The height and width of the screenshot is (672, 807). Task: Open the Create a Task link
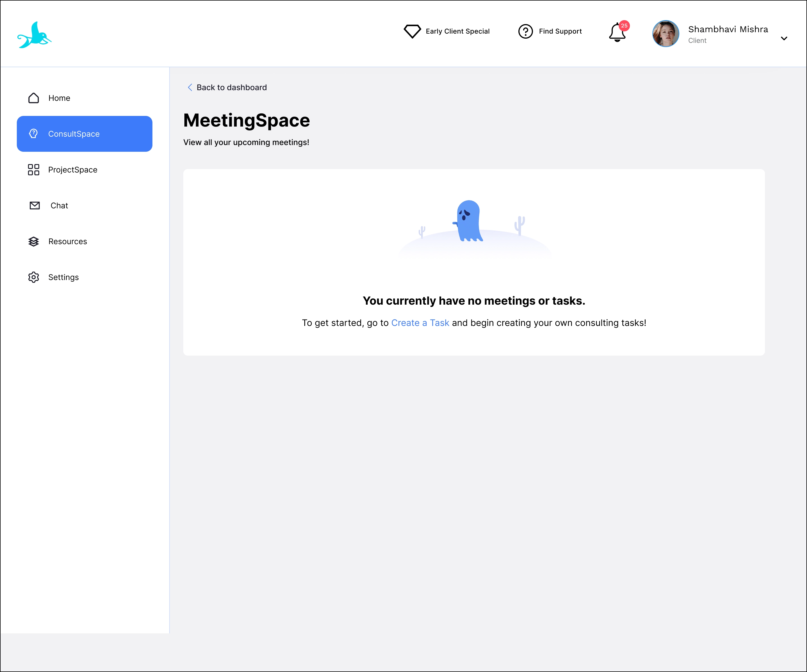420,323
